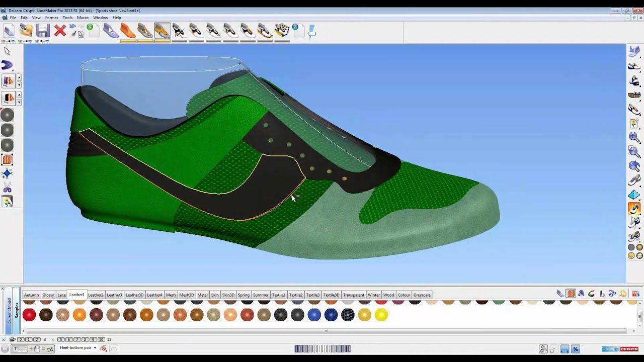This screenshot has height=362, width=644.
Task: Switch to the Textile3D material tab
Action: (331, 295)
